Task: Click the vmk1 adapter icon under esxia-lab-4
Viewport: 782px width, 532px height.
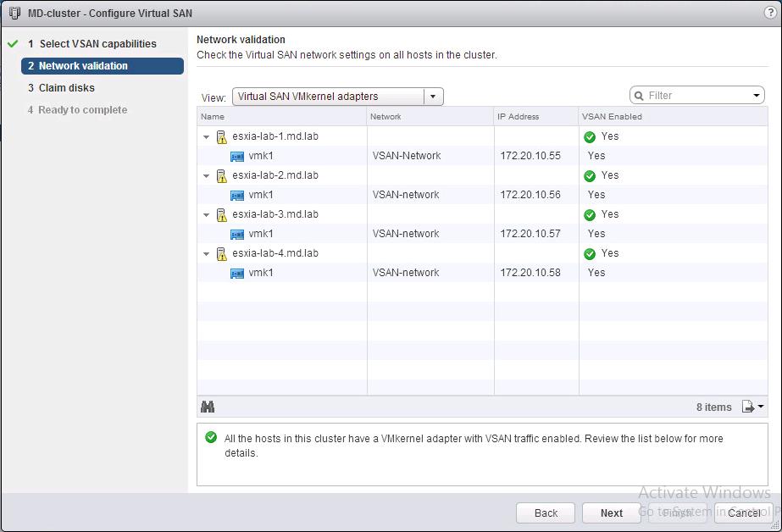Action: tap(237, 273)
